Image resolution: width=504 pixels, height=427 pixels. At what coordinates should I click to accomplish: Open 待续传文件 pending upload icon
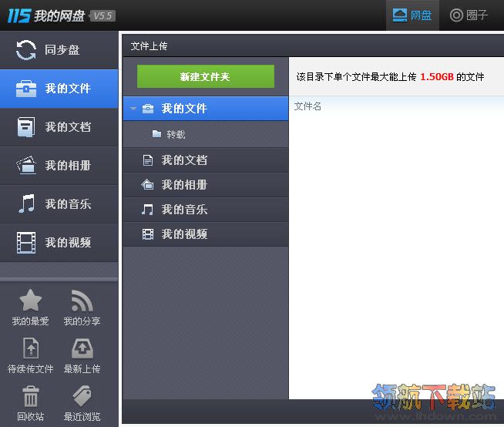pyautogui.click(x=31, y=348)
